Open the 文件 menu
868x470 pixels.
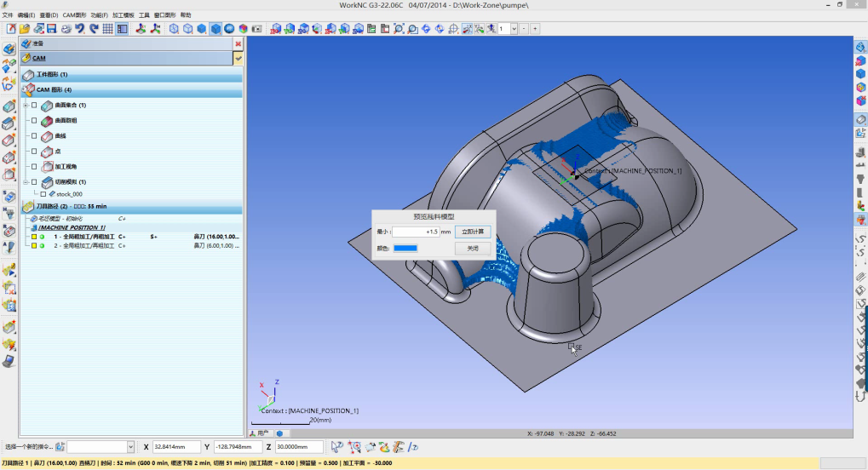point(8,15)
